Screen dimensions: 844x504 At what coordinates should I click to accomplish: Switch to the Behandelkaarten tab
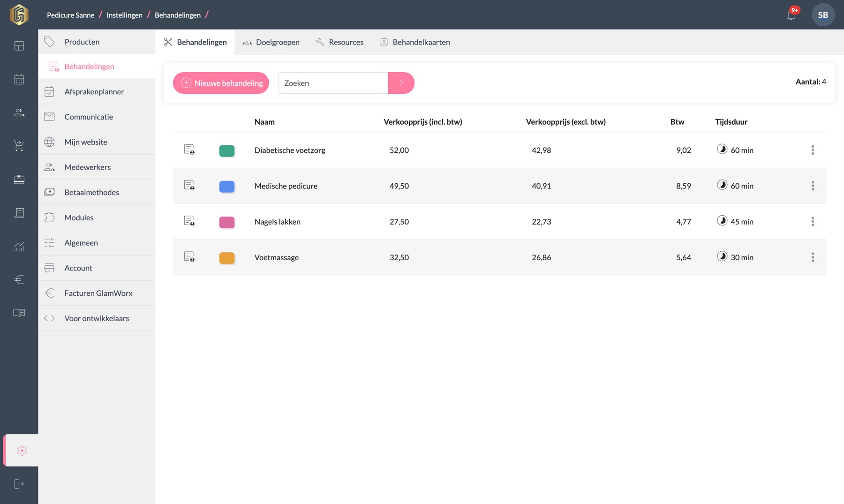[415, 42]
